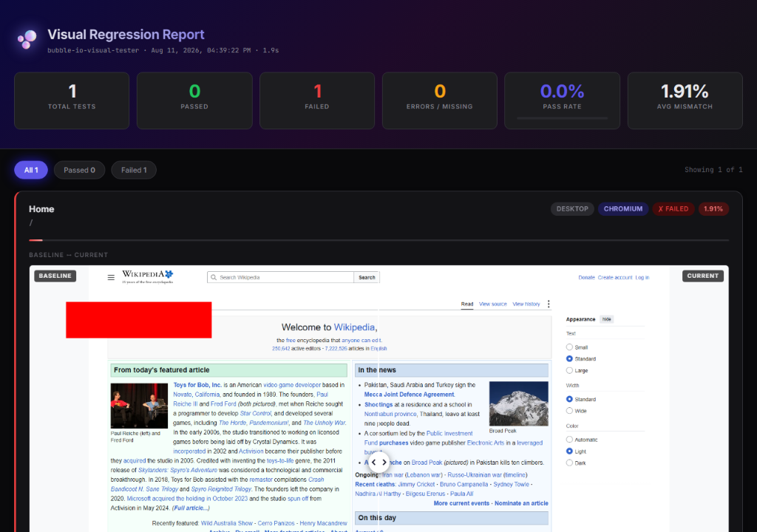Hide the Appearance panel
The image size is (757, 532).
coord(606,319)
